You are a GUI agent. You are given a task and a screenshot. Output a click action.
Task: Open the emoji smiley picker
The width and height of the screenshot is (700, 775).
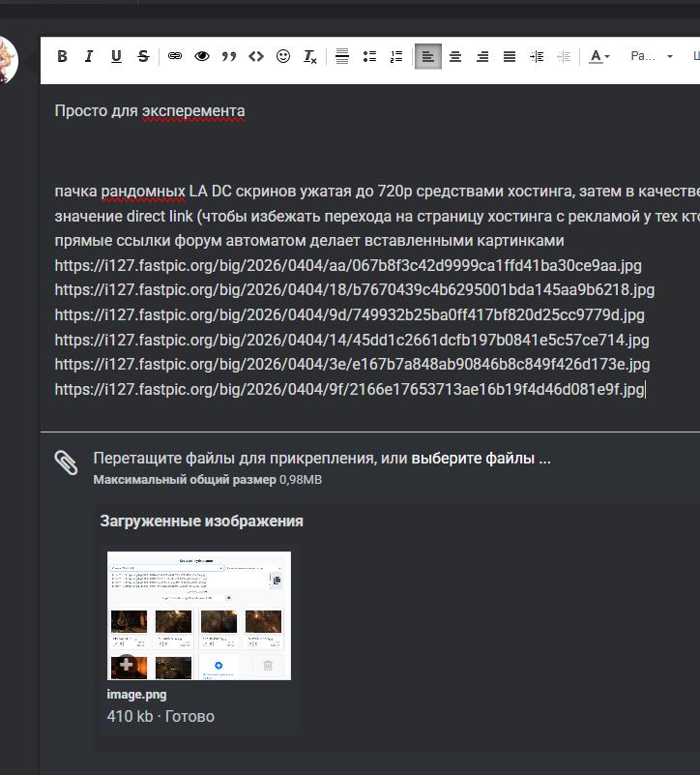283,56
